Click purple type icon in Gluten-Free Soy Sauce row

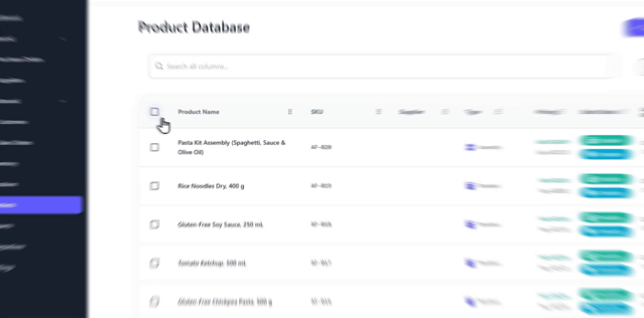(x=470, y=225)
